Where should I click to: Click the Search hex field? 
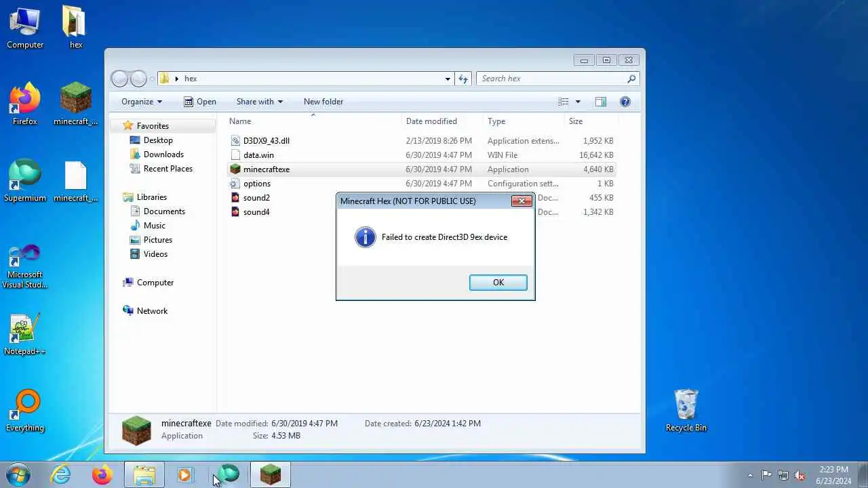[557, 79]
